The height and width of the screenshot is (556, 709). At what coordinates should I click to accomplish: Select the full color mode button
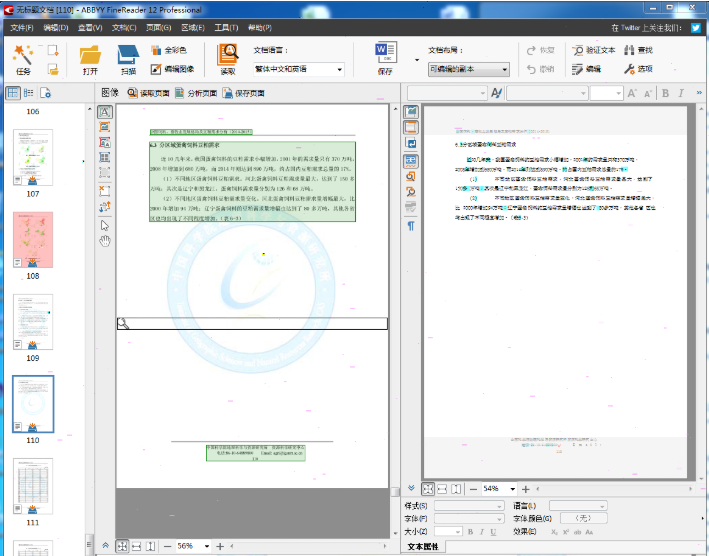pos(169,50)
